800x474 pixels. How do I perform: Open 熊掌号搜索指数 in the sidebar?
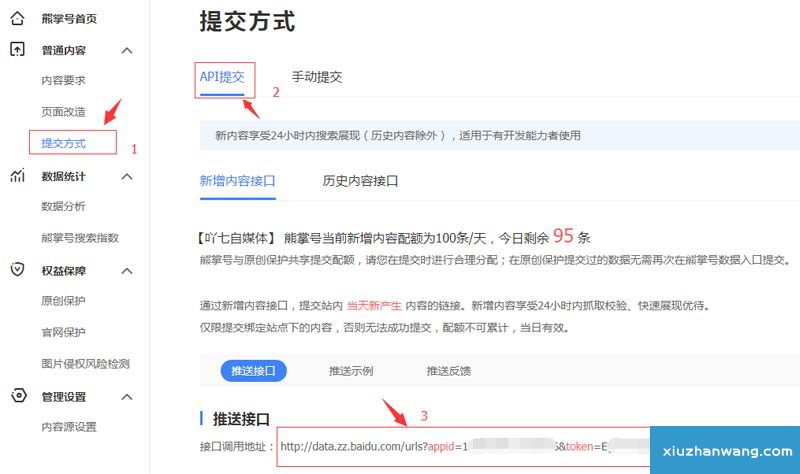pyautogui.click(x=80, y=238)
